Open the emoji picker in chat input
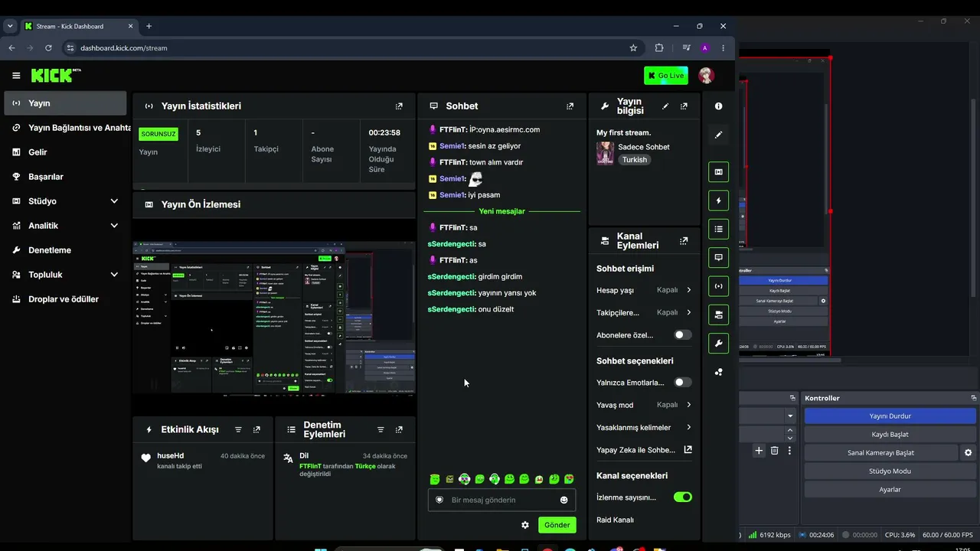 (564, 500)
